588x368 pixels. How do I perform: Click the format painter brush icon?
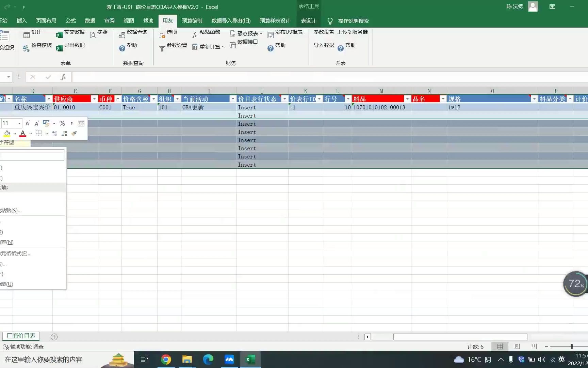(x=74, y=134)
